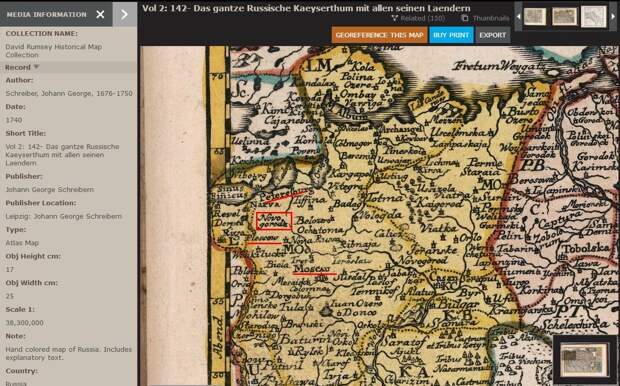Click the Novogorod red box on map
620x386 pixels.
[274, 221]
